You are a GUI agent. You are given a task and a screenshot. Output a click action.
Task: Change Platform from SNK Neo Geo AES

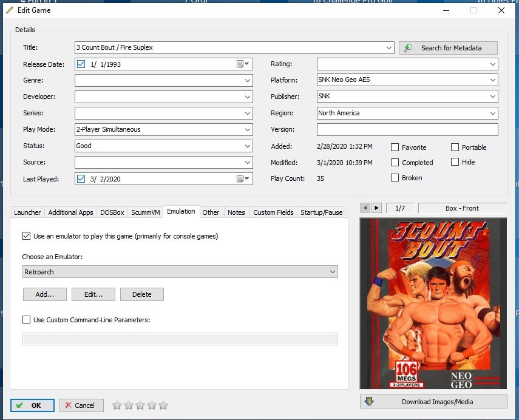pos(493,80)
